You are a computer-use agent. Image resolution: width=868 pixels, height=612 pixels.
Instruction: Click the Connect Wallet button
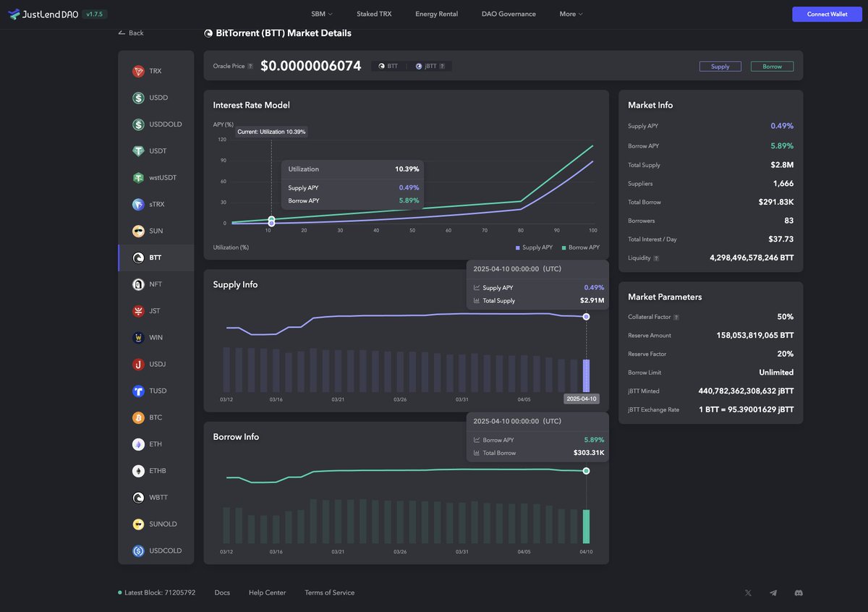(x=827, y=14)
